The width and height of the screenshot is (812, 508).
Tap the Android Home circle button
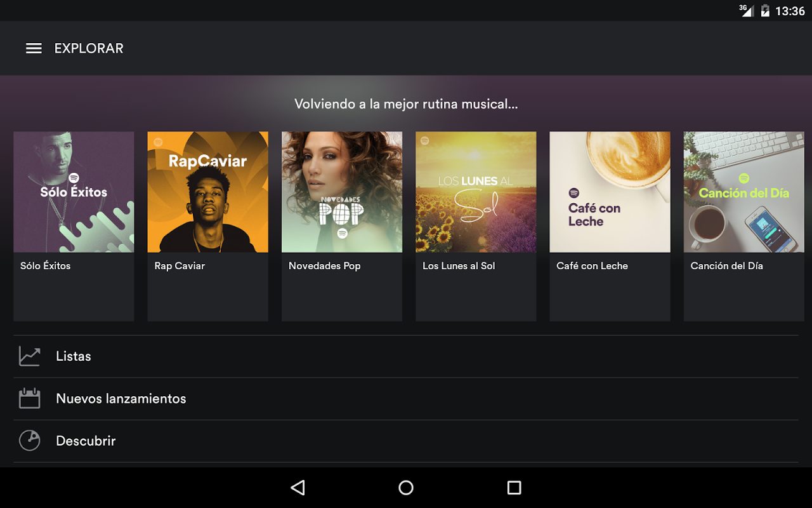tap(405, 488)
